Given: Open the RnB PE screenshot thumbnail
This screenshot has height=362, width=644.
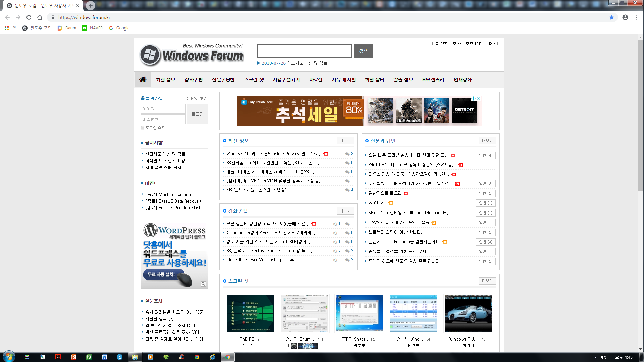Looking at the screenshot, I should point(250,313).
